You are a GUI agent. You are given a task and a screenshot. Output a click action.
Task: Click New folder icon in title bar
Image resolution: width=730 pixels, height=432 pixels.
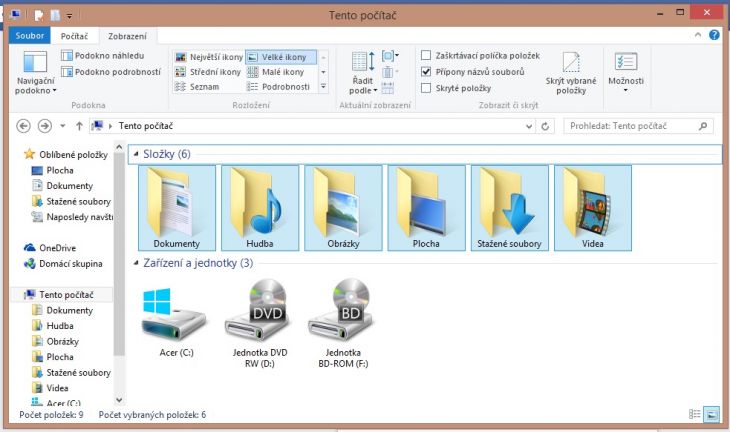(55, 15)
